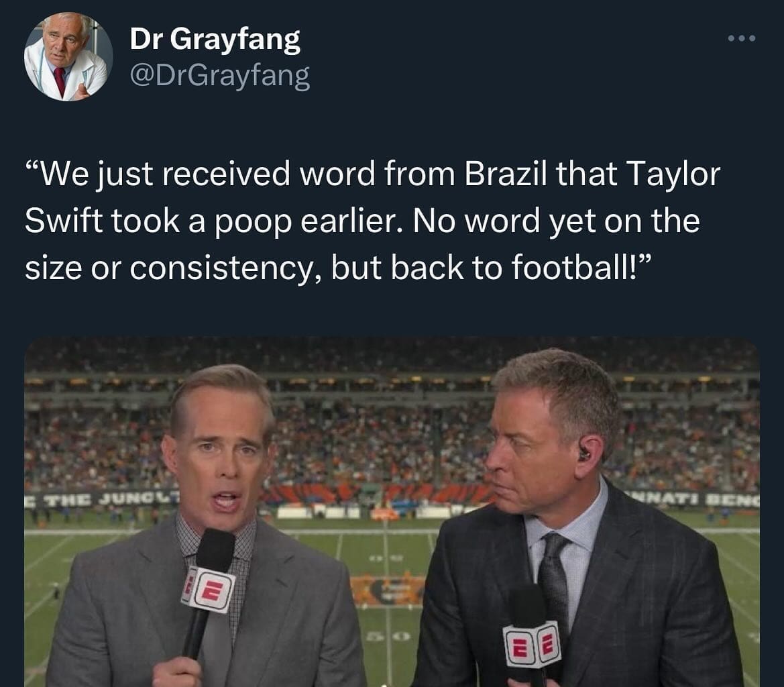This screenshot has height=687, width=784.
Task: Click the word "Brazil" in the tweet
Action: point(505,174)
